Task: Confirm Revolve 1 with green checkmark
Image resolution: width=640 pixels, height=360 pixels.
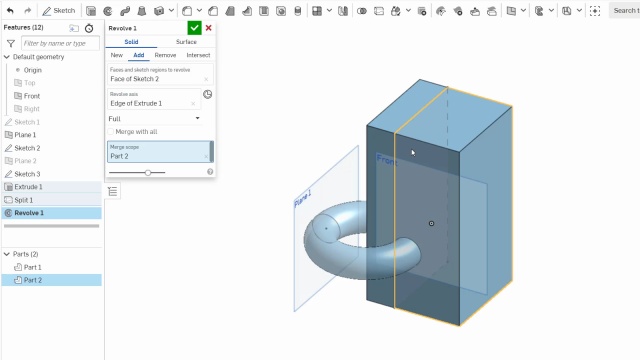Action: tap(194, 28)
